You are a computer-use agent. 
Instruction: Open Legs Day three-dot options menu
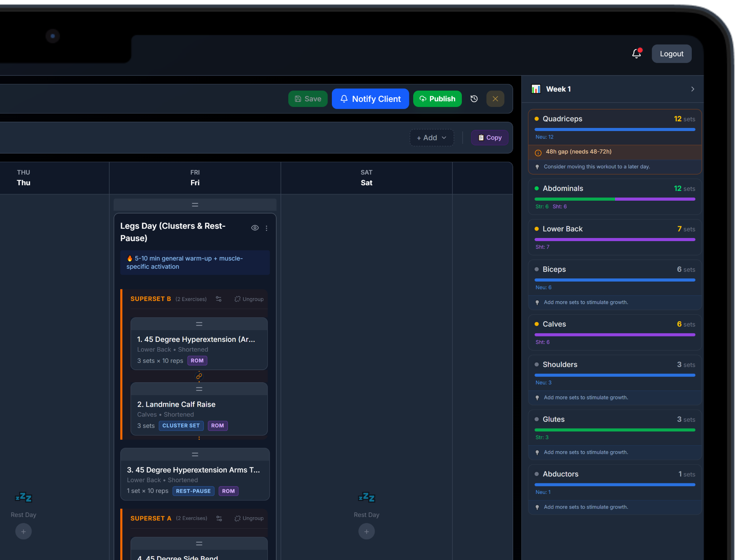click(267, 228)
